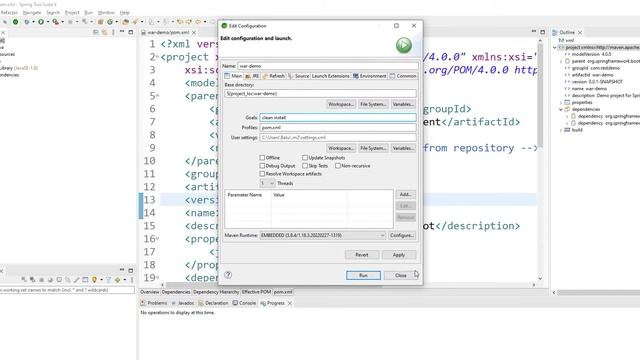This screenshot has height=360, width=640.
Task: Enable Non-recursive checkbox
Action: point(338,166)
